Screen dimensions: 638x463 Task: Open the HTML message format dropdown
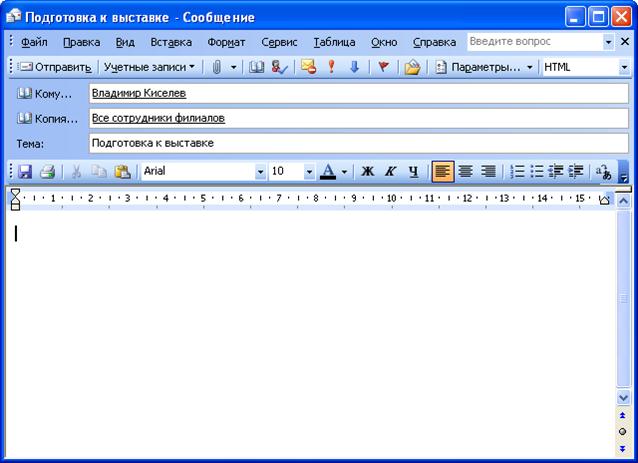pos(624,68)
